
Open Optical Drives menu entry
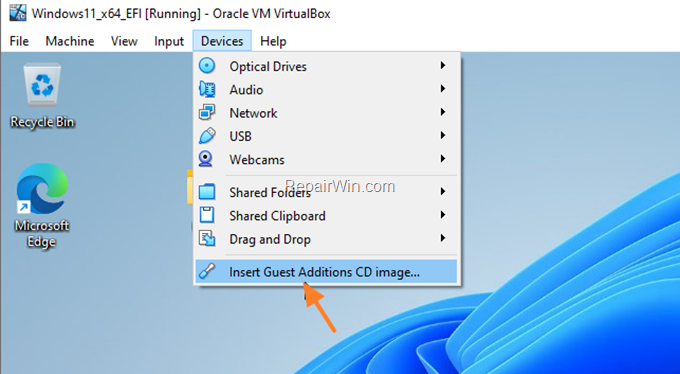click(326, 66)
